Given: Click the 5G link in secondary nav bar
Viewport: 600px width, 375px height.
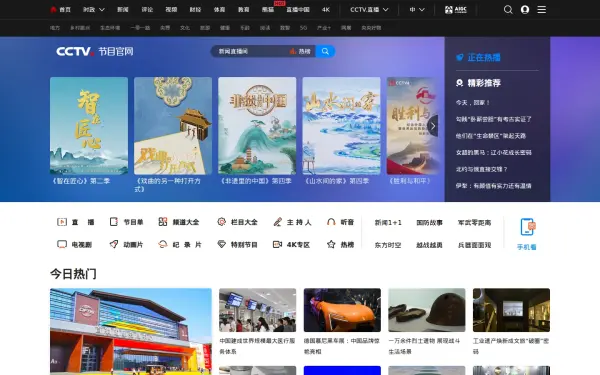Looking at the screenshot, I should click(303, 28).
